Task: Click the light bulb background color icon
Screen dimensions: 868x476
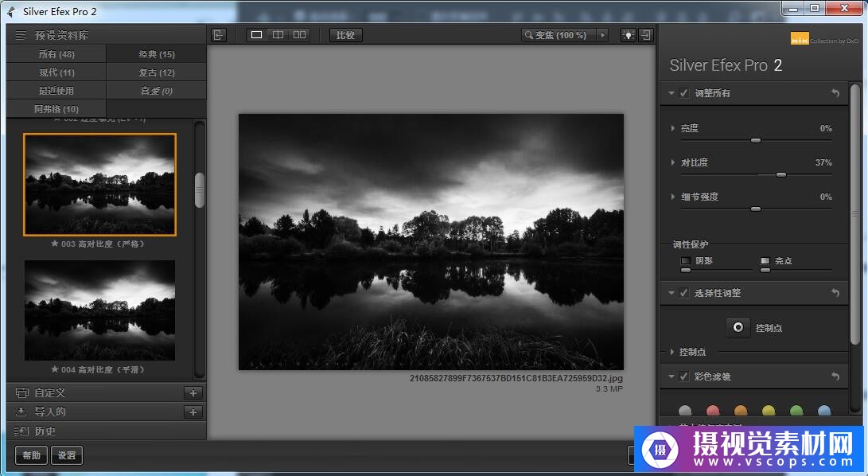Action: pos(628,35)
